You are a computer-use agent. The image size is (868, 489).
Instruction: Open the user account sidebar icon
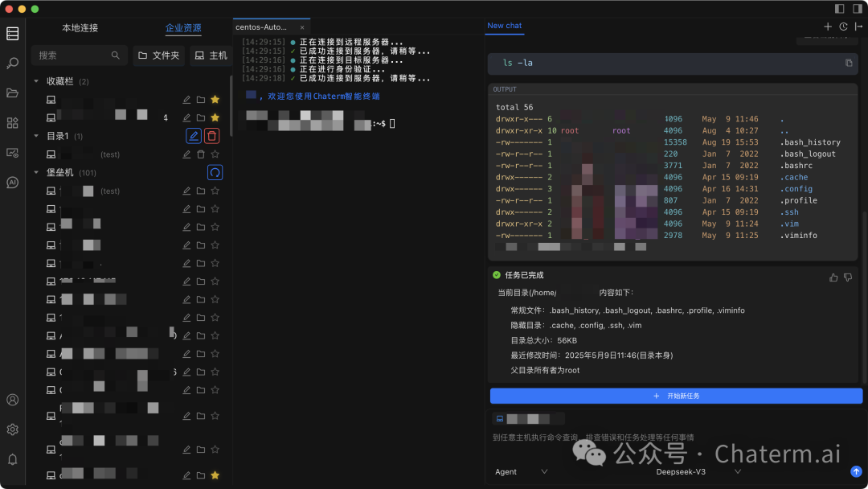(13, 400)
